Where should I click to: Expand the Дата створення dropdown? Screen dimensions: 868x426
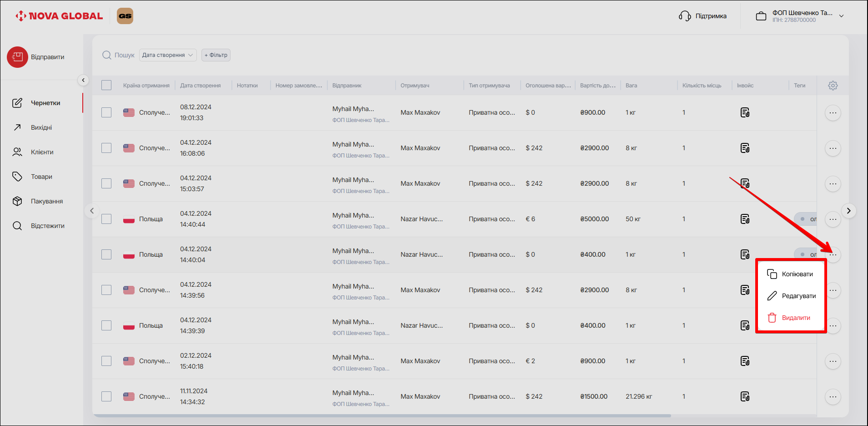tap(167, 55)
